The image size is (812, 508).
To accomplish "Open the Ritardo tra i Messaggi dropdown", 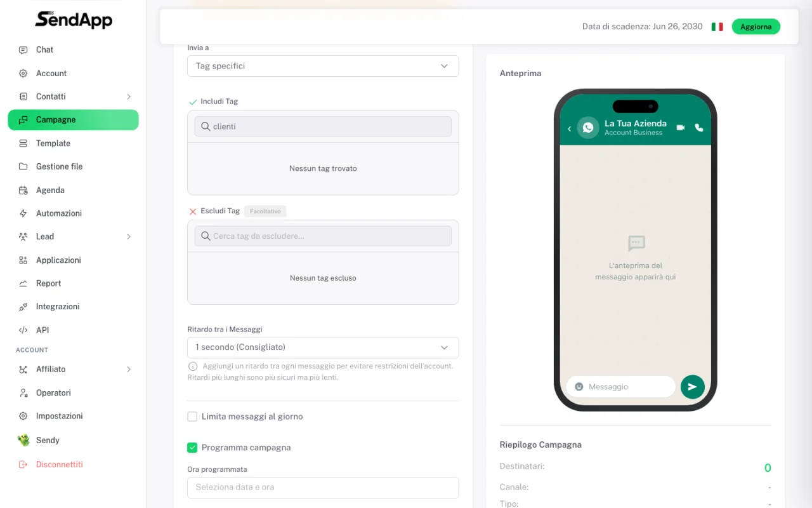I will (x=323, y=347).
